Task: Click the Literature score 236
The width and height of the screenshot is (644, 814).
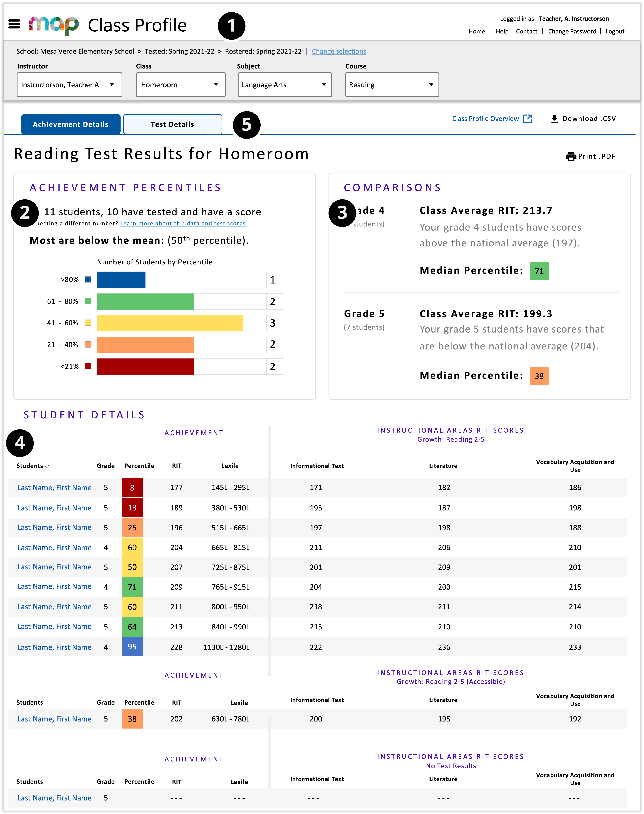Action: [444, 647]
